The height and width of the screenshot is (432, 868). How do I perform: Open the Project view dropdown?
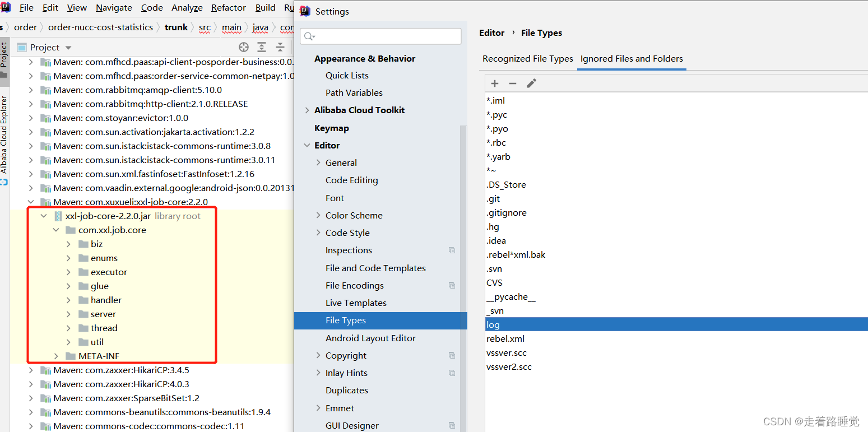pyautogui.click(x=68, y=48)
